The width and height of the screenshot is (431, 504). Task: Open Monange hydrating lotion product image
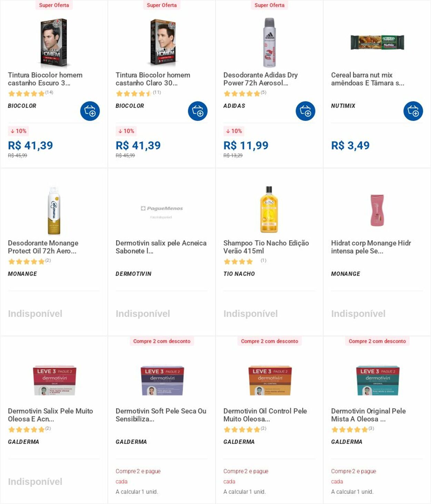[377, 210]
